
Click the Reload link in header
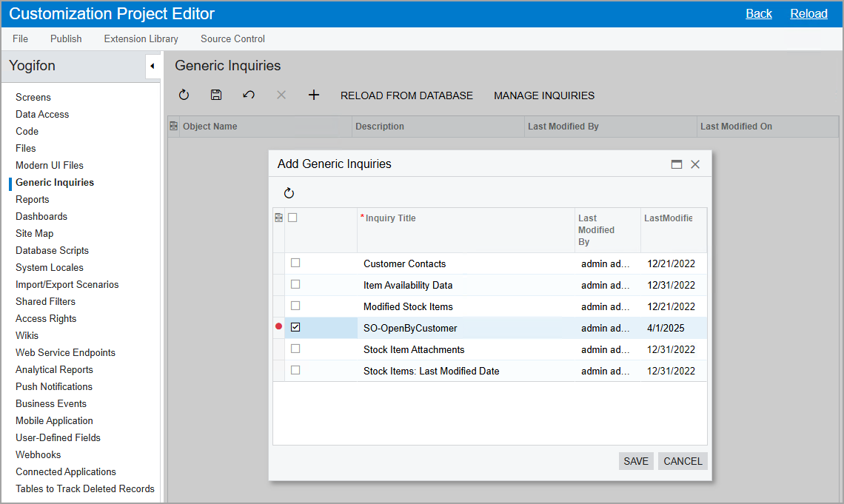[808, 13]
